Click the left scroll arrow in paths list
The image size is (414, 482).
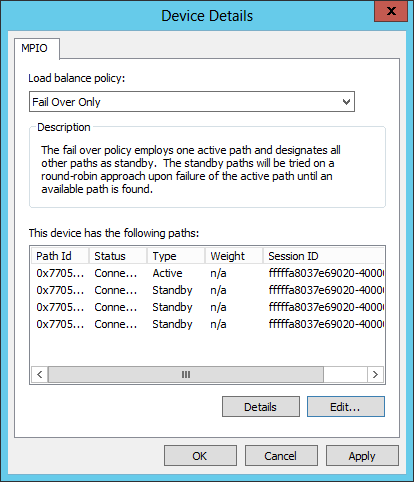[40, 374]
